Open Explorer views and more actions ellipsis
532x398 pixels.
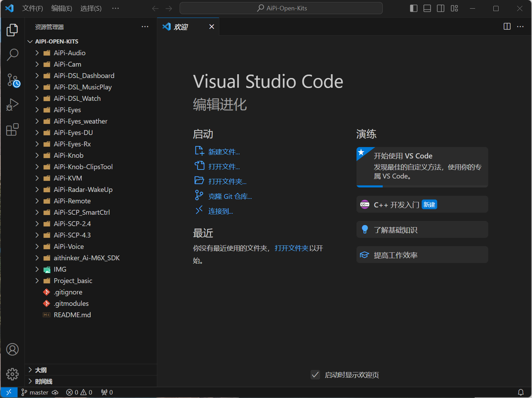[x=145, y=27]
